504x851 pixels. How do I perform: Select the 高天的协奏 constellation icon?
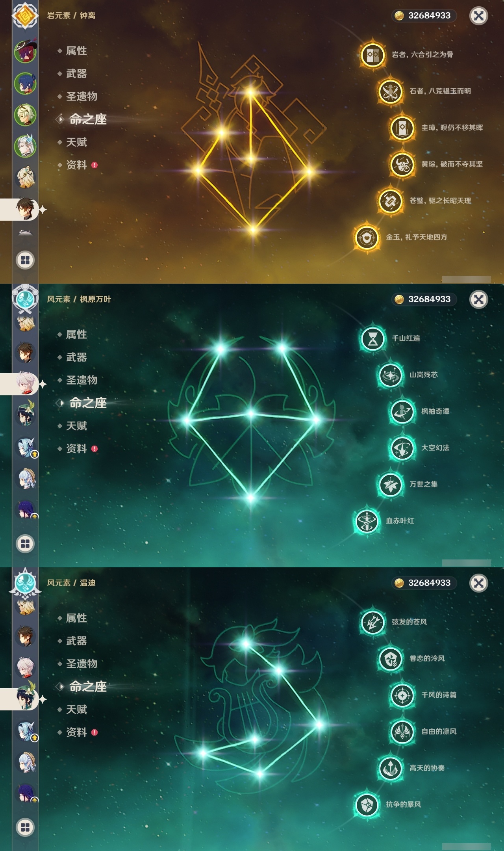390,768
